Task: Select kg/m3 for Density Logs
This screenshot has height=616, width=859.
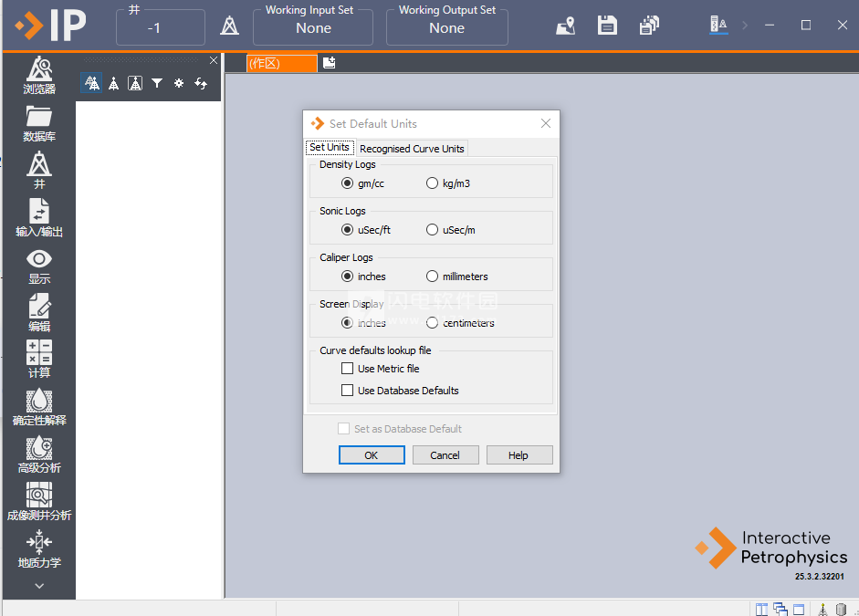Action: coord(433,183)
